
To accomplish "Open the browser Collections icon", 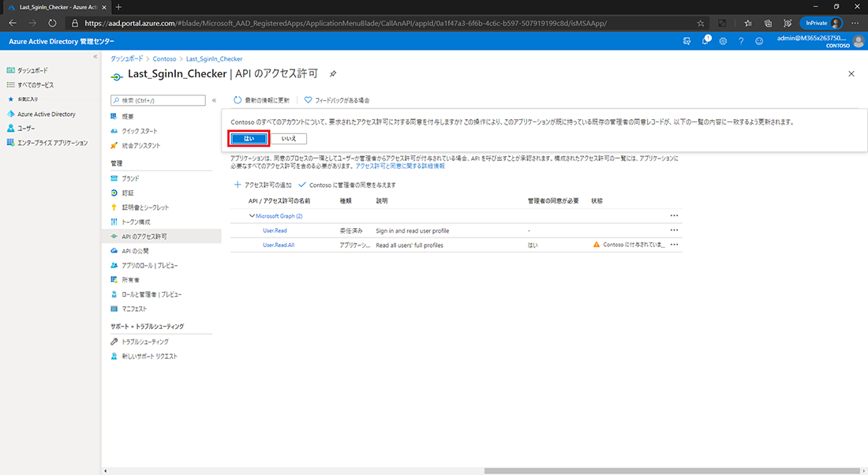I will [768, 23].
